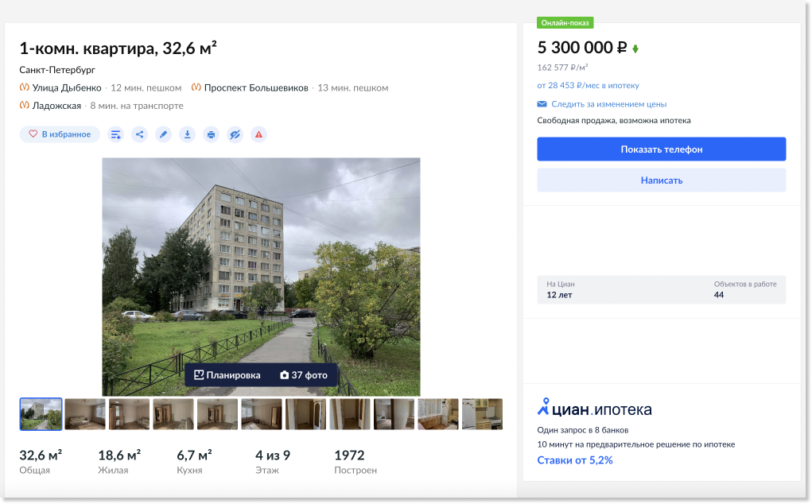This screenshot has height=504, width=812.
Task: Click the download icon
Action: 187,134
